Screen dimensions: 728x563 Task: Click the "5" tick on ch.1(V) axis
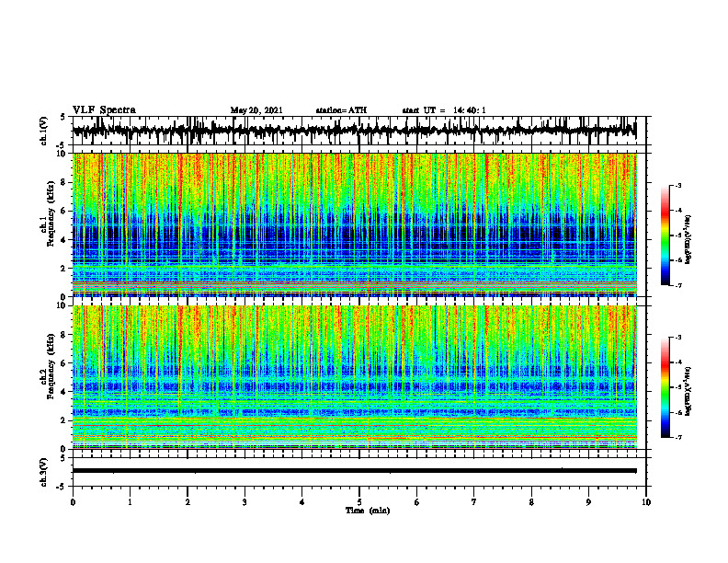pyautogui.click(x=63, y=117)
